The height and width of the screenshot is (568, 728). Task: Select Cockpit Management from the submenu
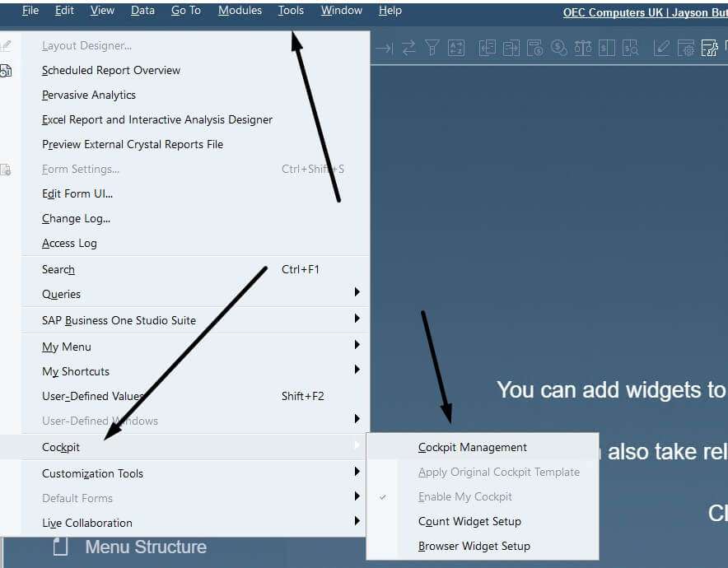[x=472, y=447]
